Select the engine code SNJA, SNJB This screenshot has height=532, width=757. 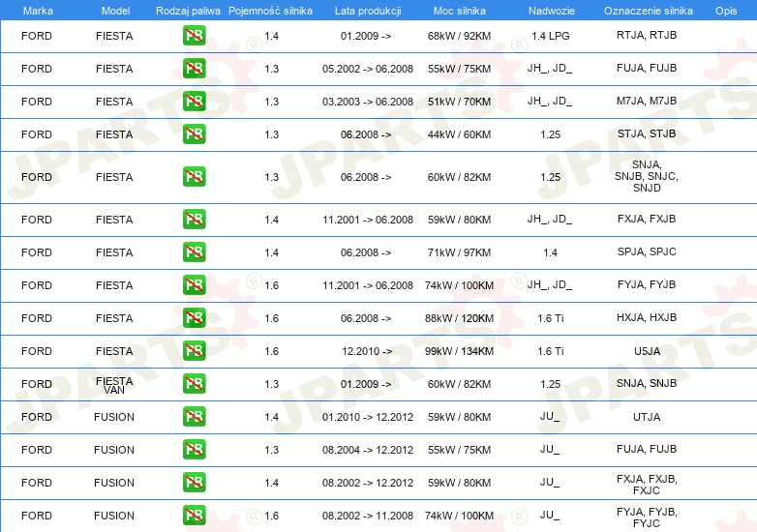pos(647,383)
